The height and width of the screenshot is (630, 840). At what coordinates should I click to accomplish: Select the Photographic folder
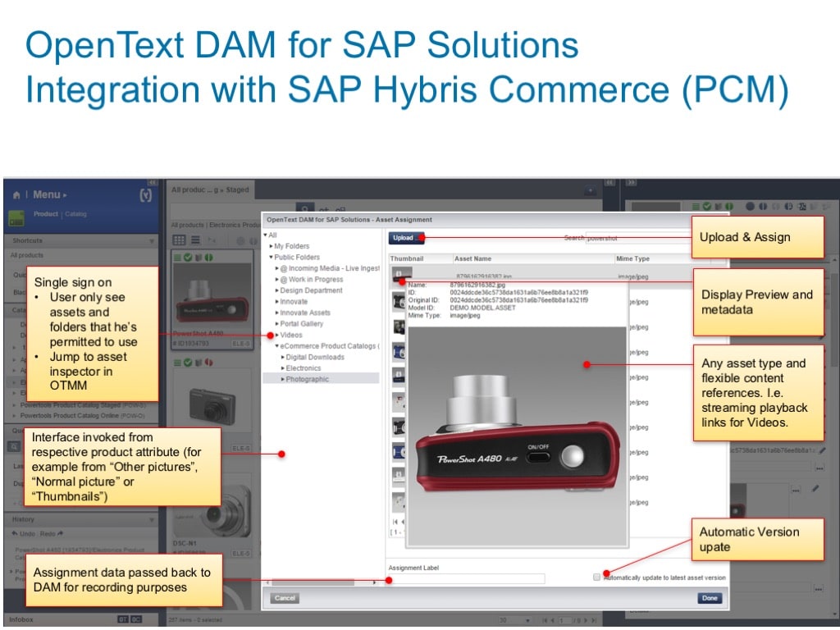pyautogui.click(x=307, y=379)
